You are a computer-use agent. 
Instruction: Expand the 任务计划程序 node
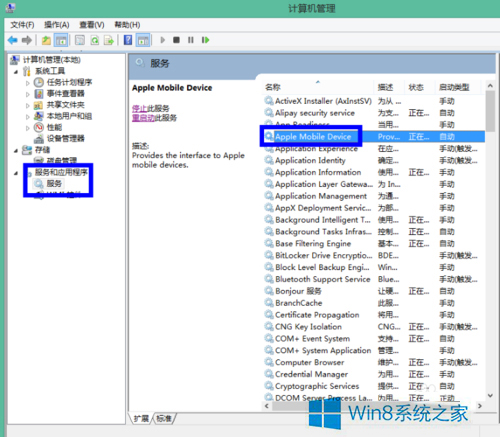28,83
